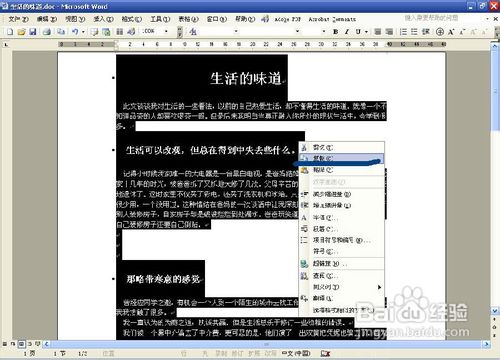Click the Columns icon in toolbar

[x=119, y=32]
